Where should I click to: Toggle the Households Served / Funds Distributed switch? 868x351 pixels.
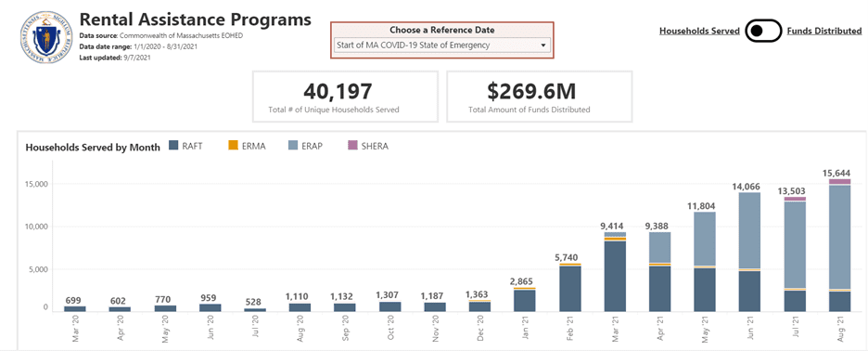[x=763, y=31]
